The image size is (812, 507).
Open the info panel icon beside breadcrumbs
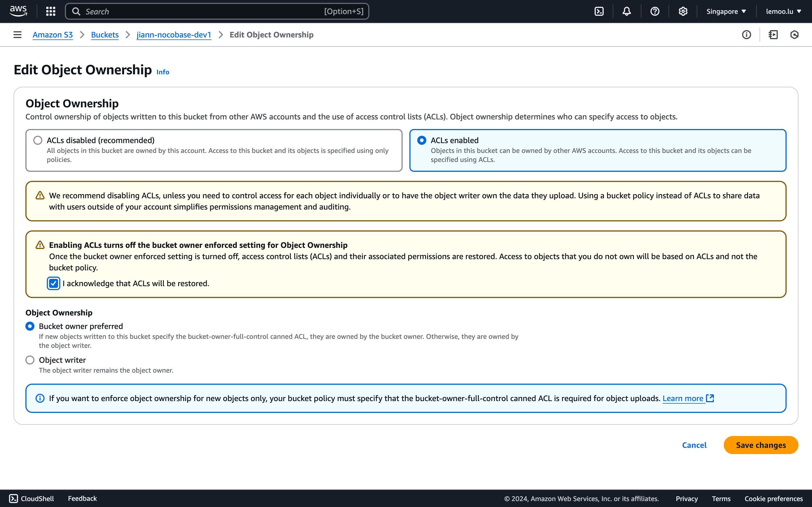tap(746, 35)
